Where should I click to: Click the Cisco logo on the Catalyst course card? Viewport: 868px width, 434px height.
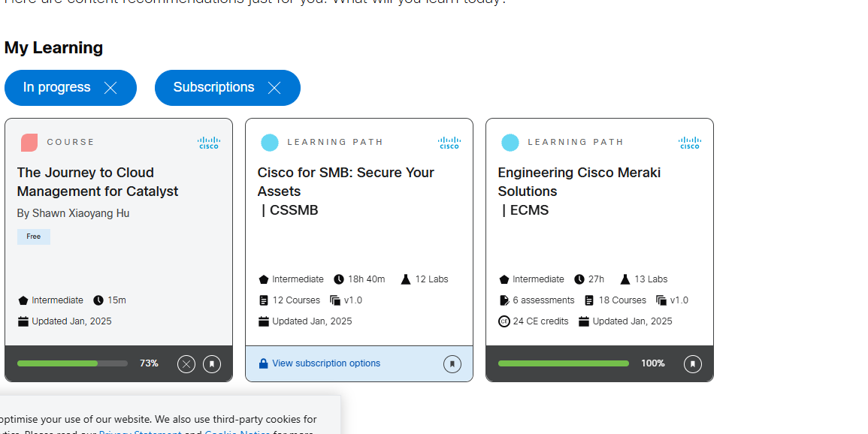pos(208,143)
